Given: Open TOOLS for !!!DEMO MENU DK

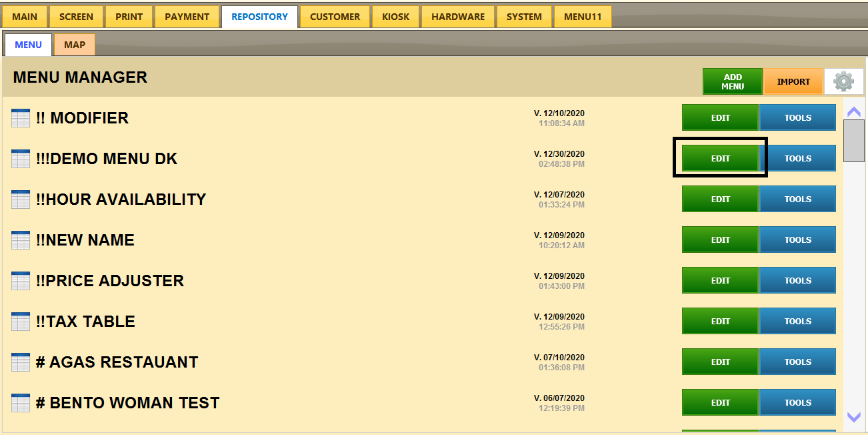Looking at the screenshot, I should 797,158.
